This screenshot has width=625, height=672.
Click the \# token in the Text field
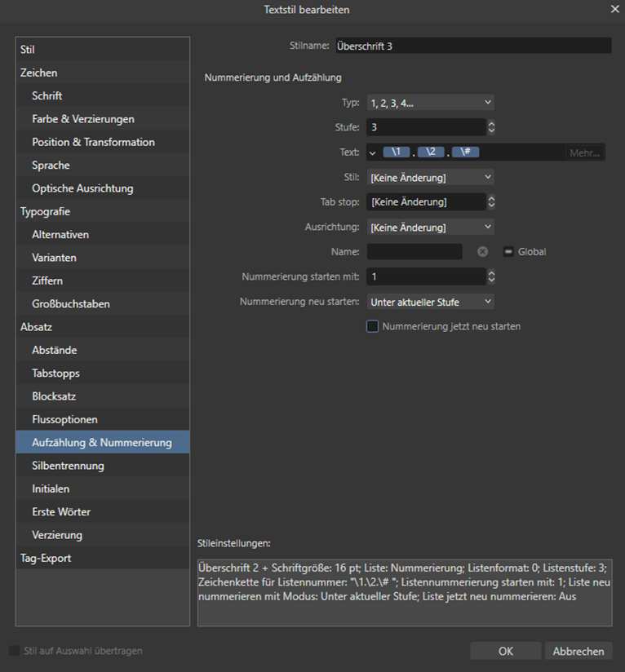click(x=466, y=152)
